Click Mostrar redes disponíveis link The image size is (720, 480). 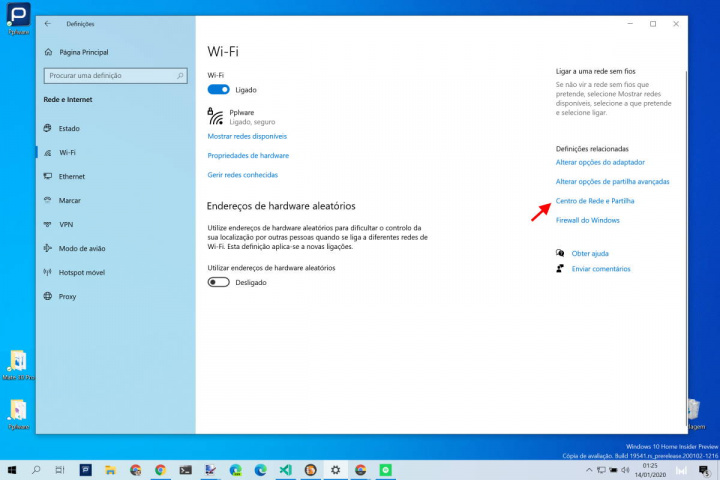click(247, 136)
